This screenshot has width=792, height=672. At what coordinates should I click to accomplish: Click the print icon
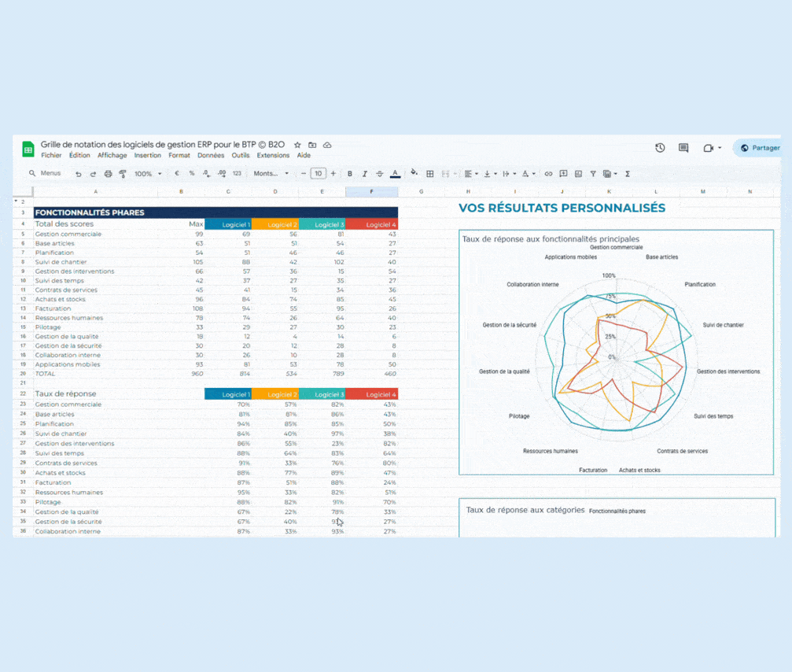[x=109, y=174]
